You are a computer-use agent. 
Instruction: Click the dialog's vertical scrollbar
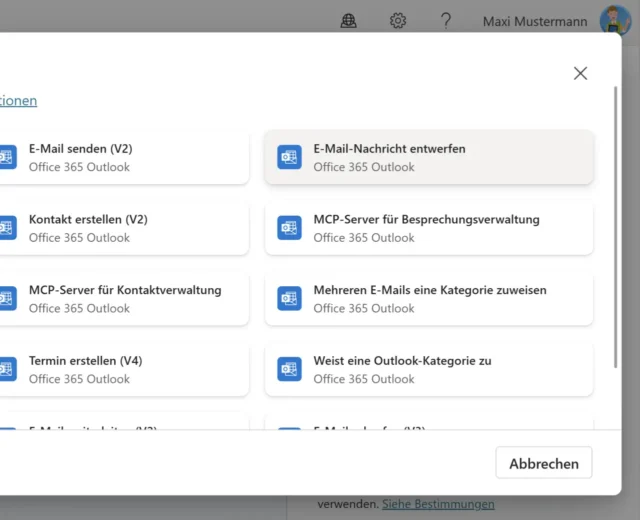[x=615, y=230]
